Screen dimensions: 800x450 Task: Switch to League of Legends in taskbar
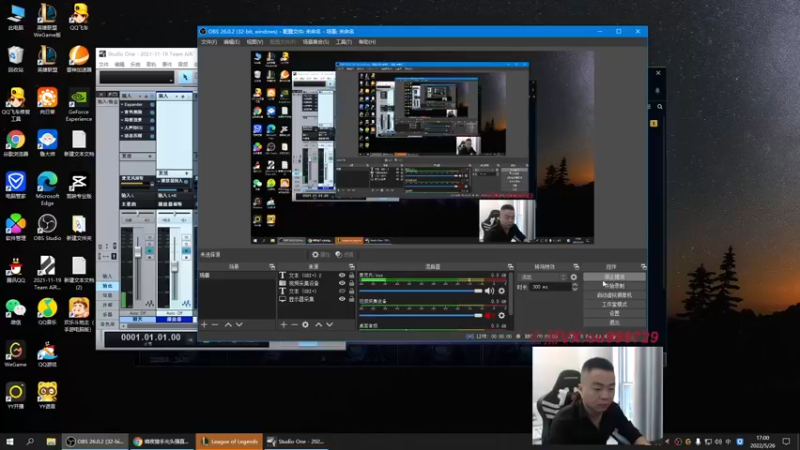point(229,441)
